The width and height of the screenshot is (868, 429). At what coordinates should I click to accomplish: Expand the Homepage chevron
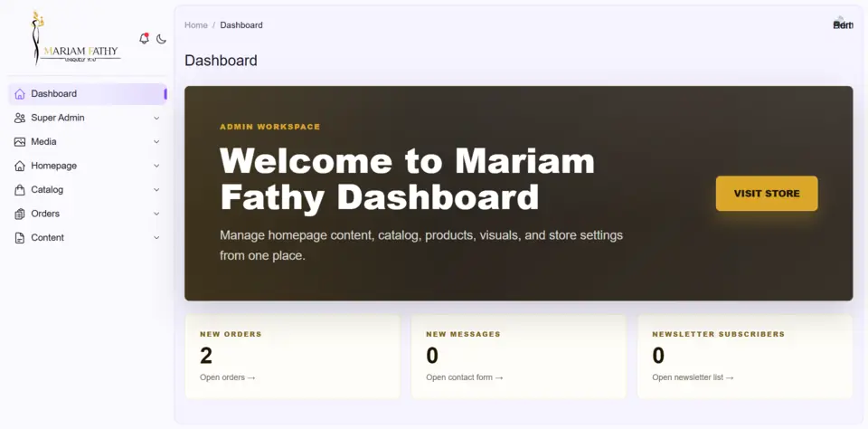(x=156, y=166)
